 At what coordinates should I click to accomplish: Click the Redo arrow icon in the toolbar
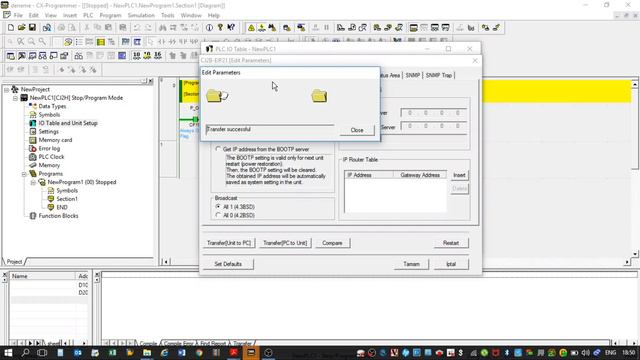pyautogui.click(x=148, y=28)
